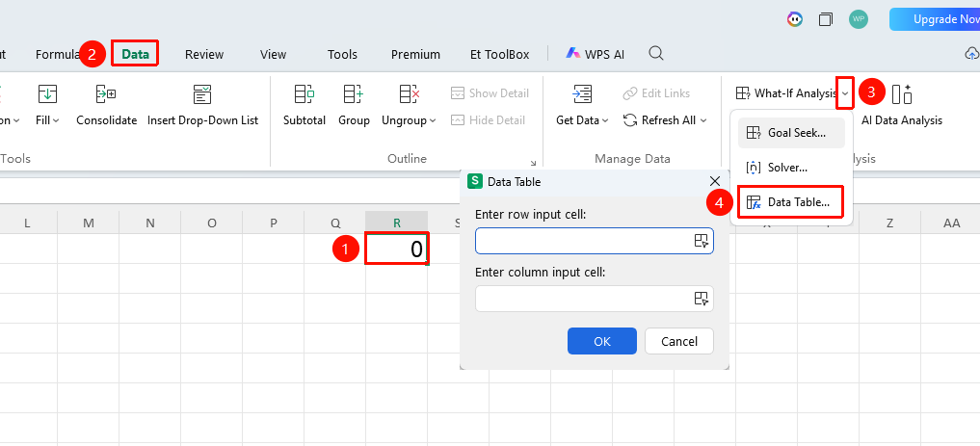Image resolution: width=980 pixels, height=446 pixels.
Task: Select the Tools tab
Action: click(x=342, y=54)
